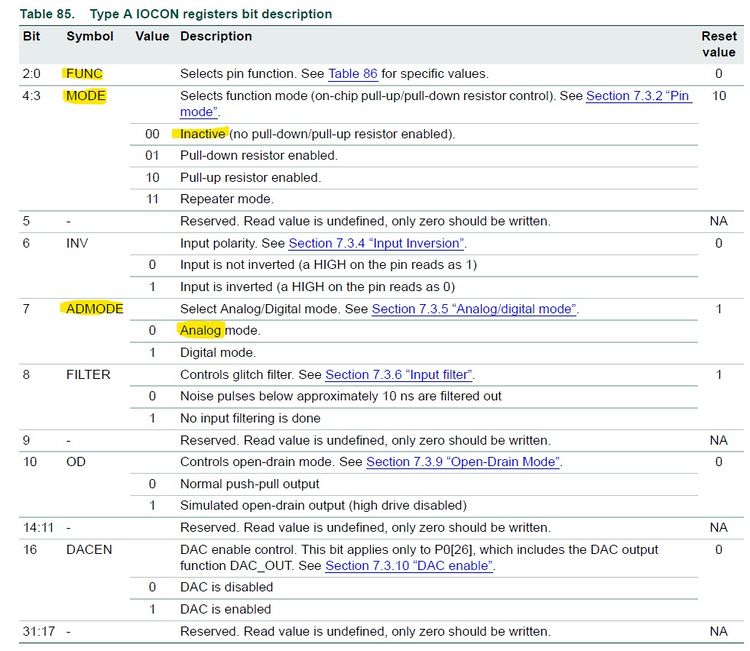Select the highlighted ADMODE symbol
Screen dimensions: 750x651
(x=95, y=309)
